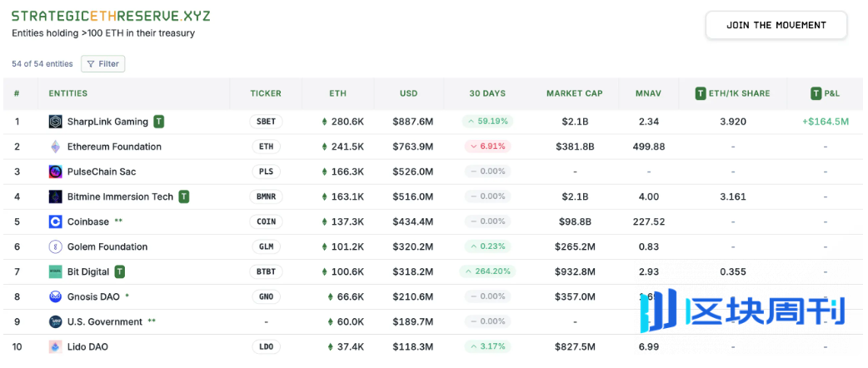This screenshot has width=868, height=368.
Task: Sort by the ETH column header
Action: pos(337,93)
